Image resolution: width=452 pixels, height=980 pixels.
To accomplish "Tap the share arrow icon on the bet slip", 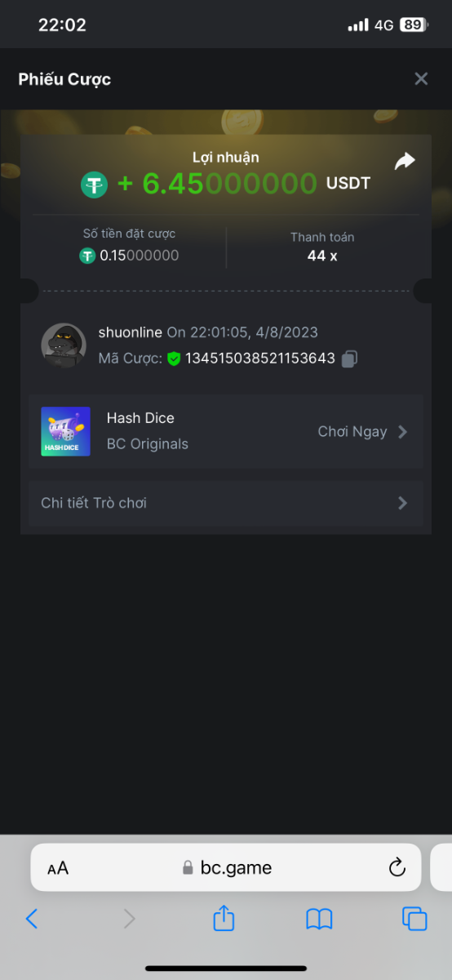I will tap(405, 162).
